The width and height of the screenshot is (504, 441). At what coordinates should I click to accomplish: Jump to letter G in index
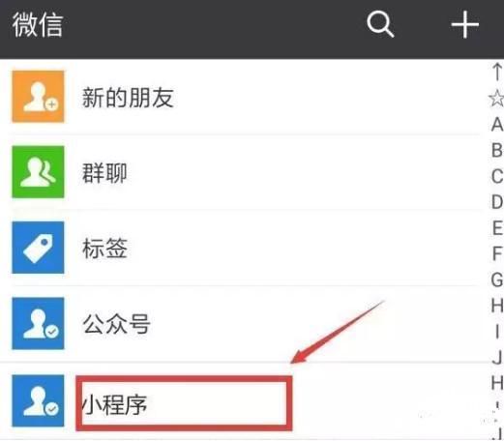click(497, 279)
